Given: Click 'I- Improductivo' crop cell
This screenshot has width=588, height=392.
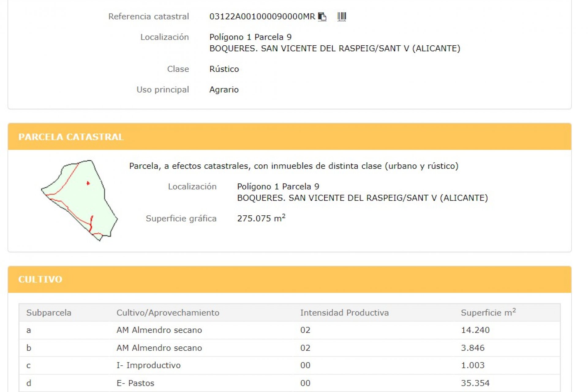Looking at the screenshot, I should pyautogui.click(x=149, y=365).
